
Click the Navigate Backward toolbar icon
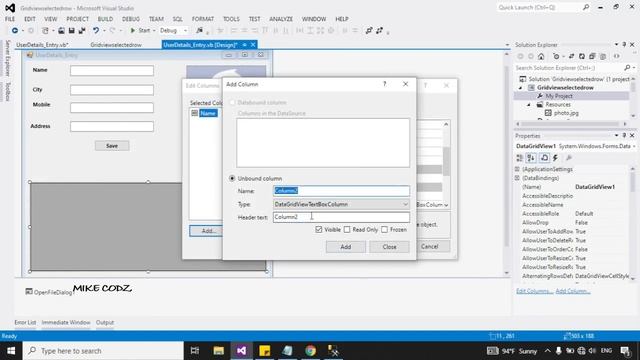tap(15, 31)
